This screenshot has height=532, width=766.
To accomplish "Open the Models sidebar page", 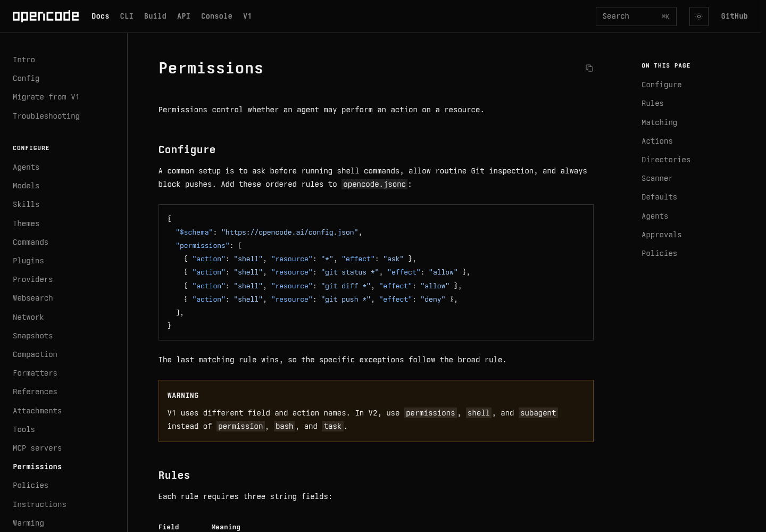I will pos(26,186).
